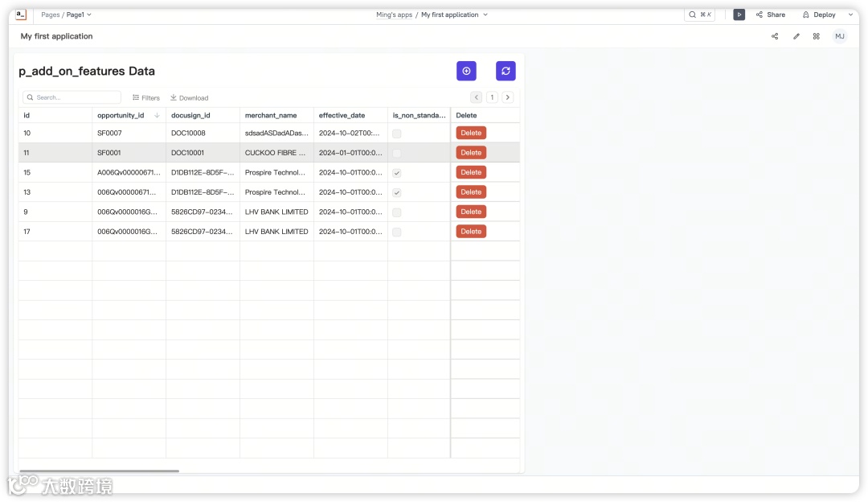The width and height of the screenshot is (868, 502).
Task: Select cell DOC10008
Action: click(203, 133)
